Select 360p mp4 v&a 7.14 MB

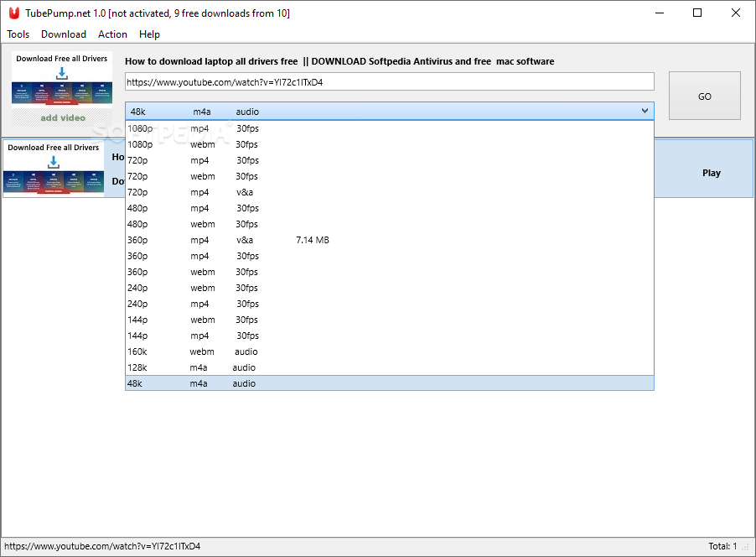(x=390, y=240)
